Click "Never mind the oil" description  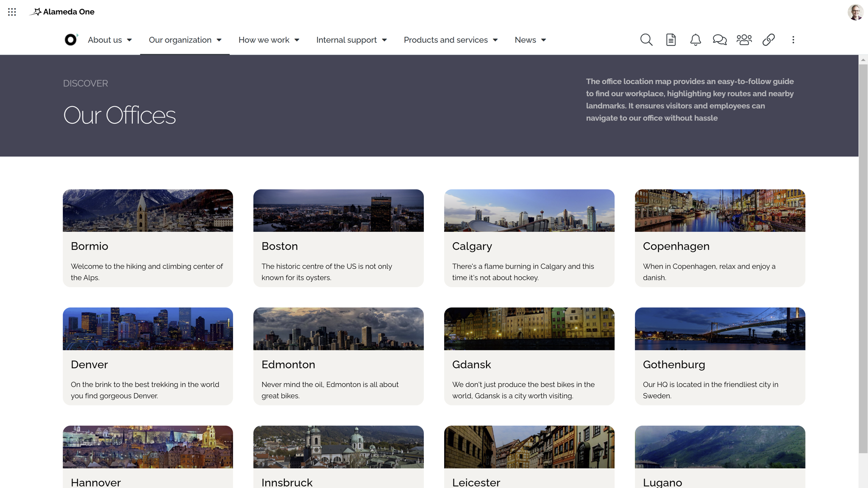(330, 390)
